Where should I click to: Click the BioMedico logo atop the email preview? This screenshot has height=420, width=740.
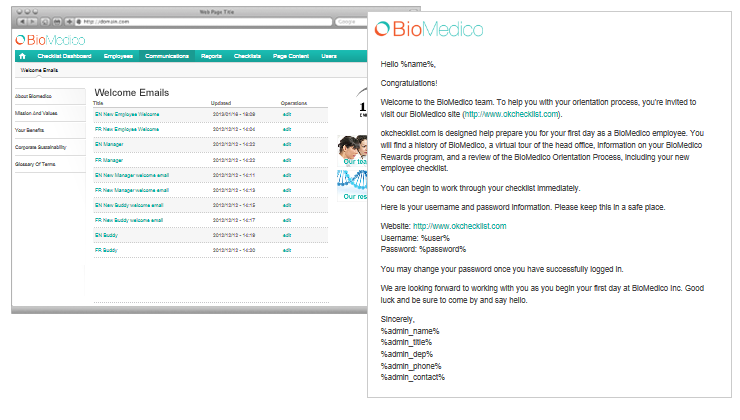429,29
